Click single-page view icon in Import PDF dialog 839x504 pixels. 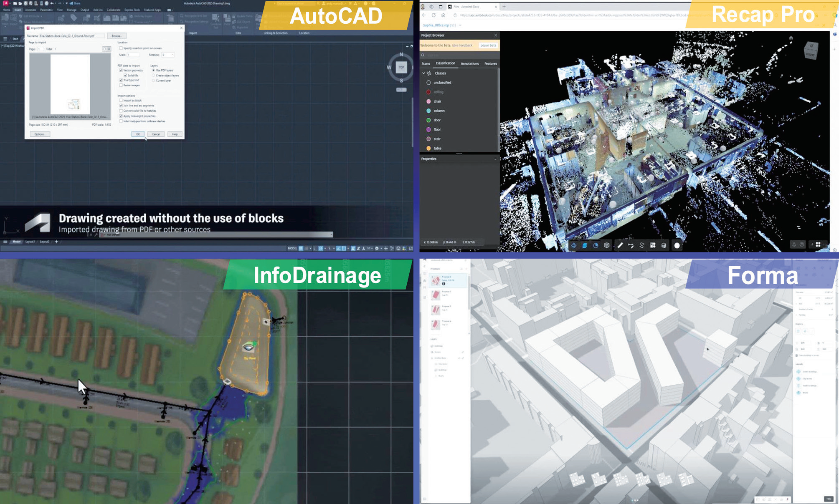(x=104, y=49)
